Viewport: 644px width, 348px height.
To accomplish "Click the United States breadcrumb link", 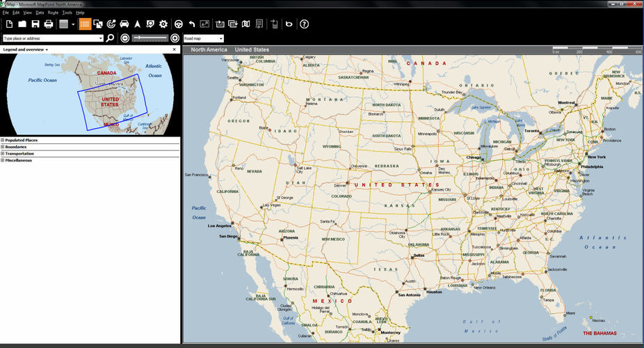I will pos(252,49).
